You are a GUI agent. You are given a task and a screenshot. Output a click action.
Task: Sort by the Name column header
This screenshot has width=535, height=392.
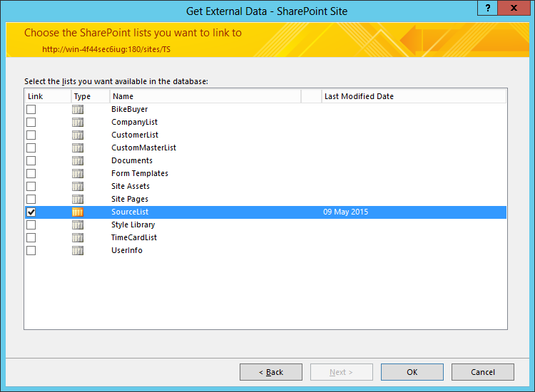pos(205,96)
